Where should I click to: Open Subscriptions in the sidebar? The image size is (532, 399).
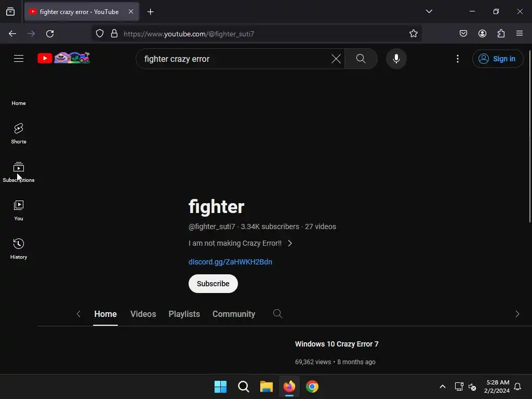point(19,172)
